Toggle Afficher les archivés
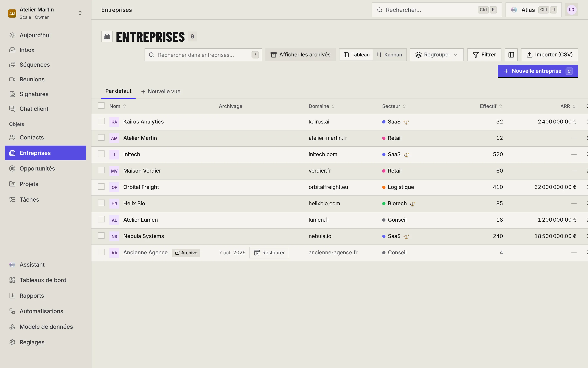 pyautogui.click(x=300, y=55)
